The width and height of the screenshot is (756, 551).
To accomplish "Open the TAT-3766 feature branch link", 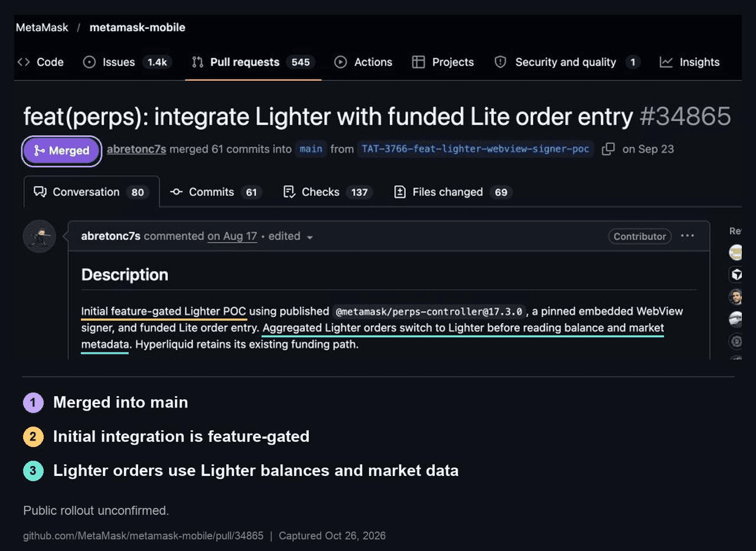I will (475, 149).
